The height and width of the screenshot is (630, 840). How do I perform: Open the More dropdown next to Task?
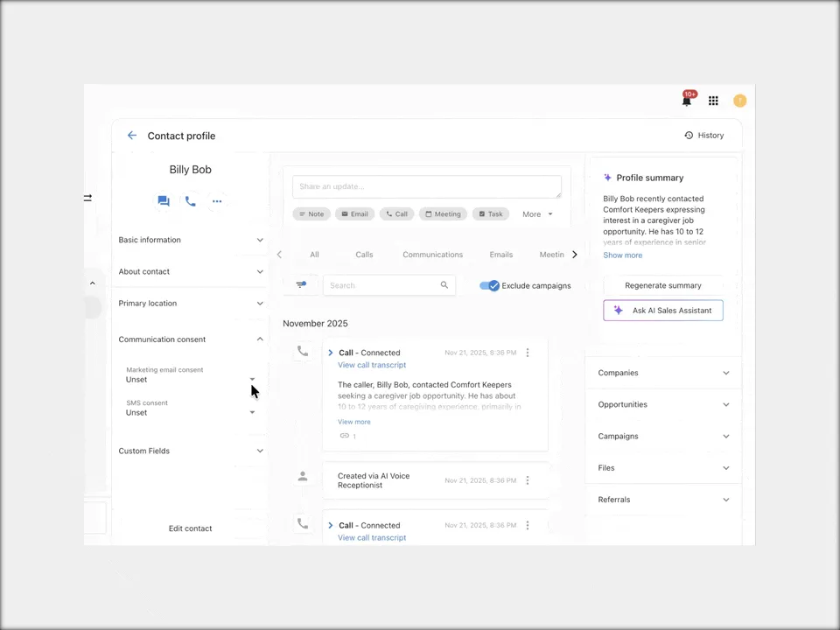[537, 214]
